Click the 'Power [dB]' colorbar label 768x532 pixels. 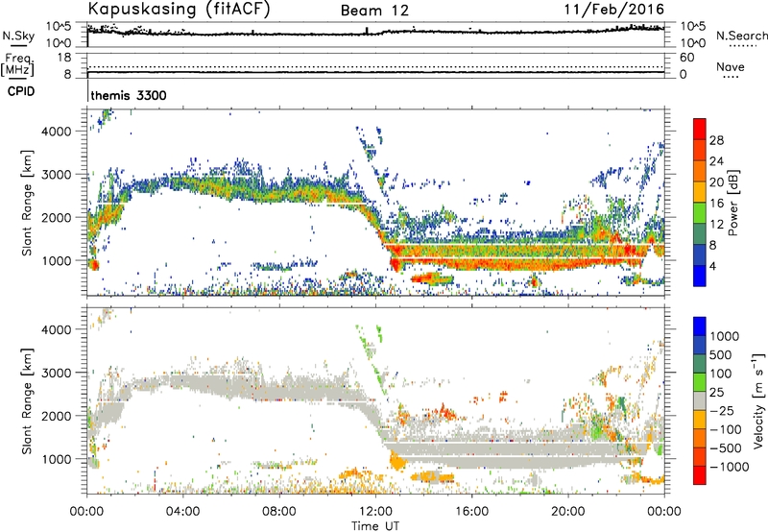(x=732, y=203)
